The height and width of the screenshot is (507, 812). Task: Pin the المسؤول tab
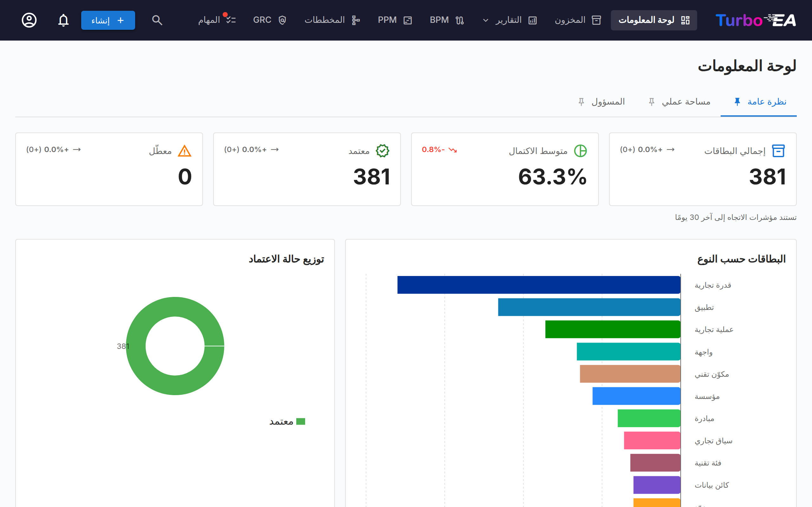point(581,102)
